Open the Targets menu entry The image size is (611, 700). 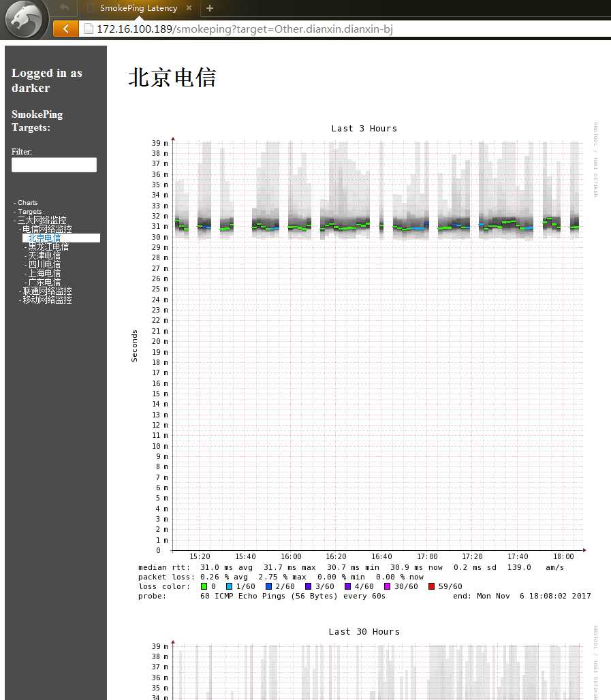coord(29,212)
